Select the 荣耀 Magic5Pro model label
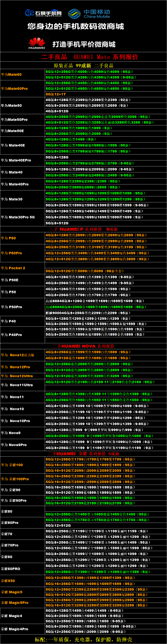 coord(15,603)
